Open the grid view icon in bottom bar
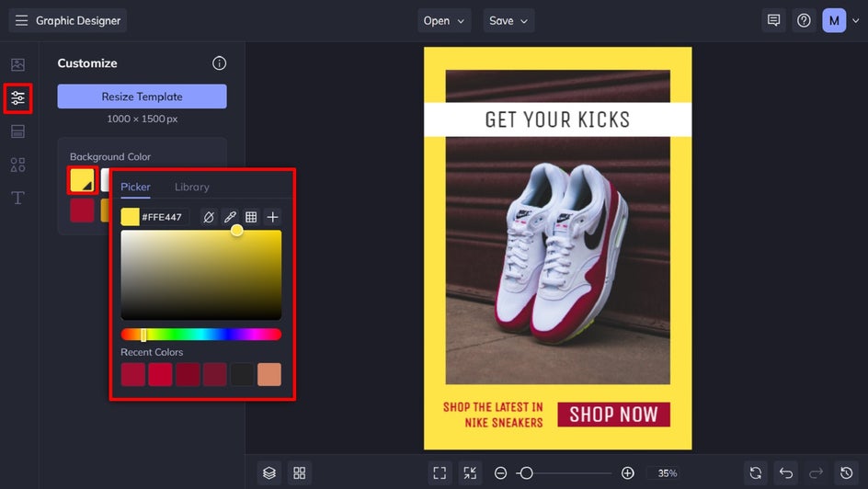 (300, 473)
